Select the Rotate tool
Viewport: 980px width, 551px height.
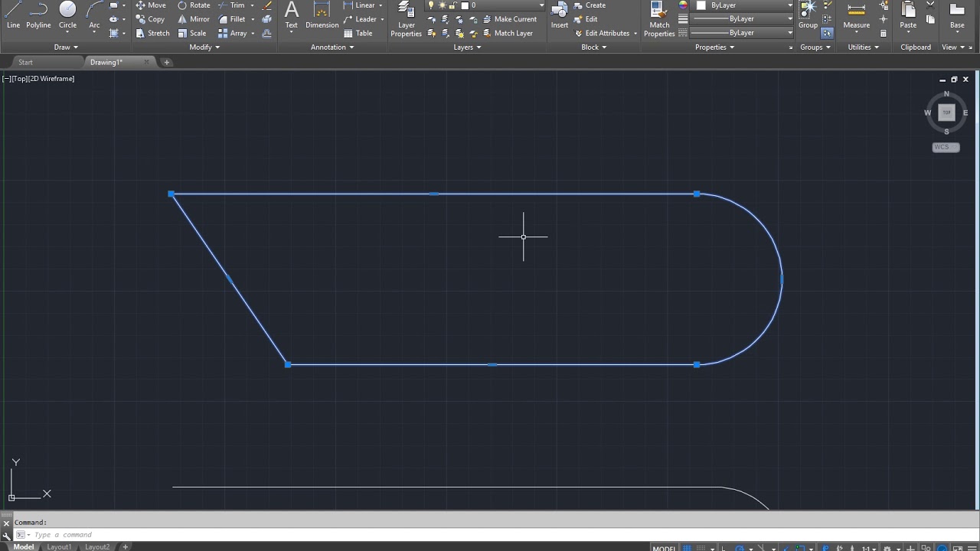coord(194,5)
